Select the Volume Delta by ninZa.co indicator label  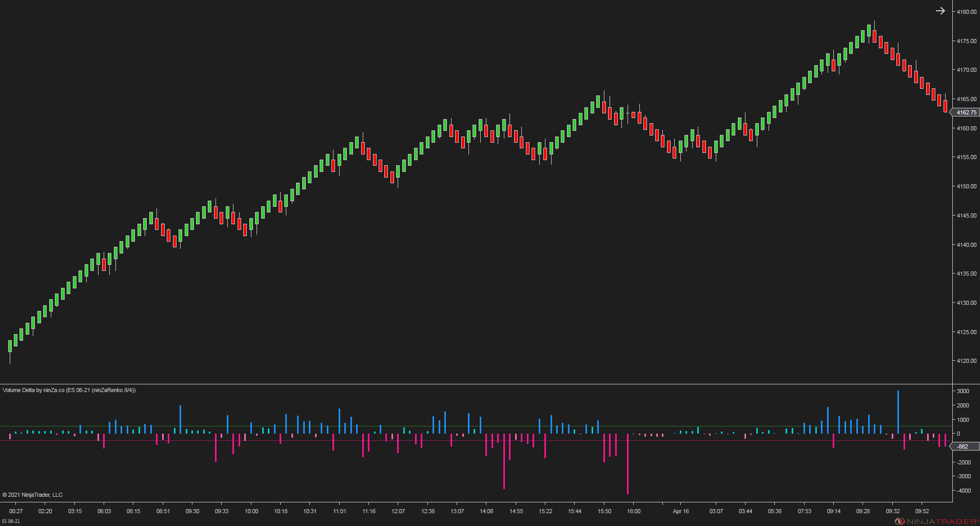(69, 390)
